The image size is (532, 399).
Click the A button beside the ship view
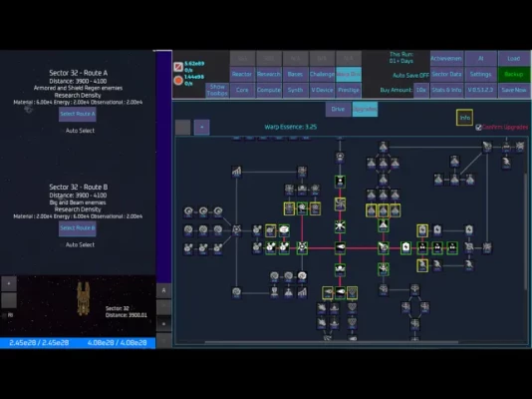pyautogui.click(x=163, y=290)
